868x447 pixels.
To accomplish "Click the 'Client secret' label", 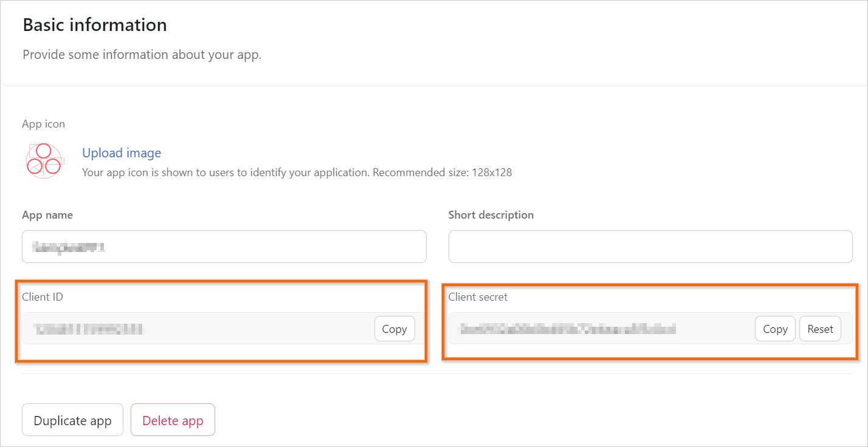I will pyautogui.click(x=478, y=297).
